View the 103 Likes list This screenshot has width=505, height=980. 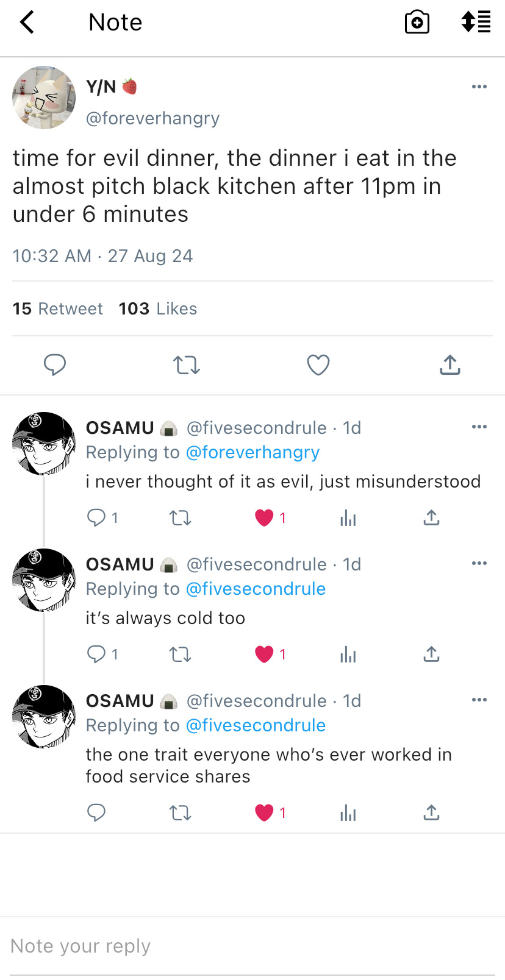pos(158,309)
